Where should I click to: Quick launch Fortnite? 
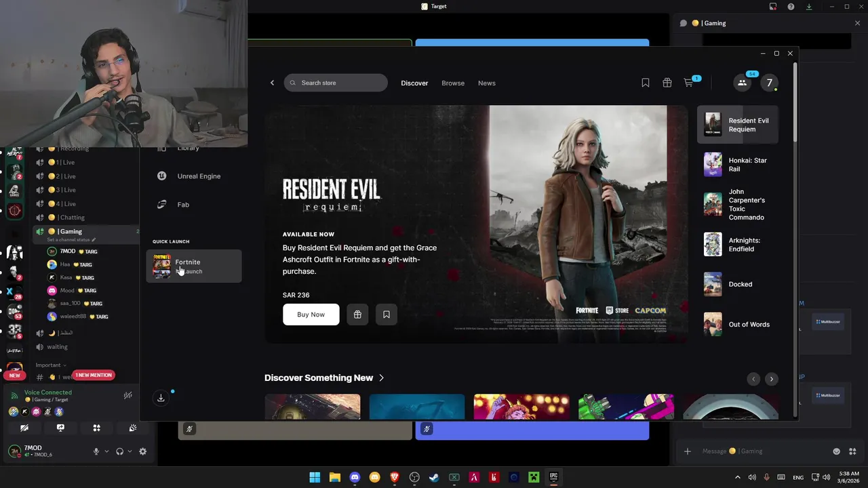coord(194,266)
